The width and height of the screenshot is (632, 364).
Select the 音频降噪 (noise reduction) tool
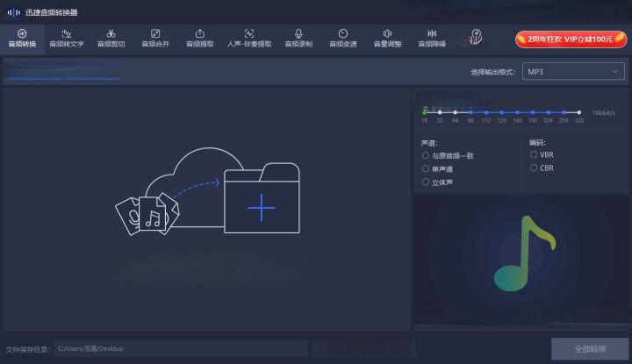point(431,38)
